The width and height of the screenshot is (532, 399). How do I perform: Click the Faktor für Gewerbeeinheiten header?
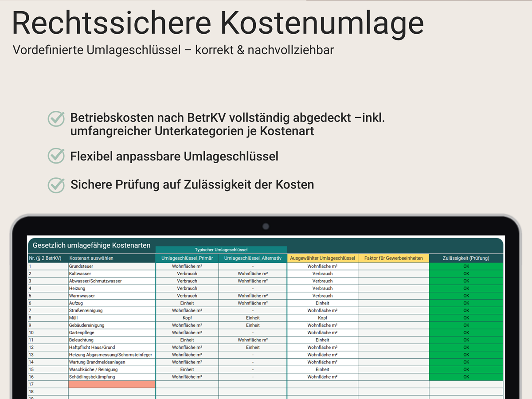point(393,258)
